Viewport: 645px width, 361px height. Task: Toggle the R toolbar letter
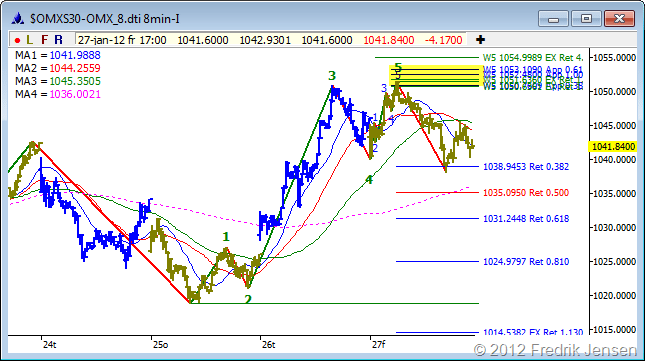(x=58, y=40)
